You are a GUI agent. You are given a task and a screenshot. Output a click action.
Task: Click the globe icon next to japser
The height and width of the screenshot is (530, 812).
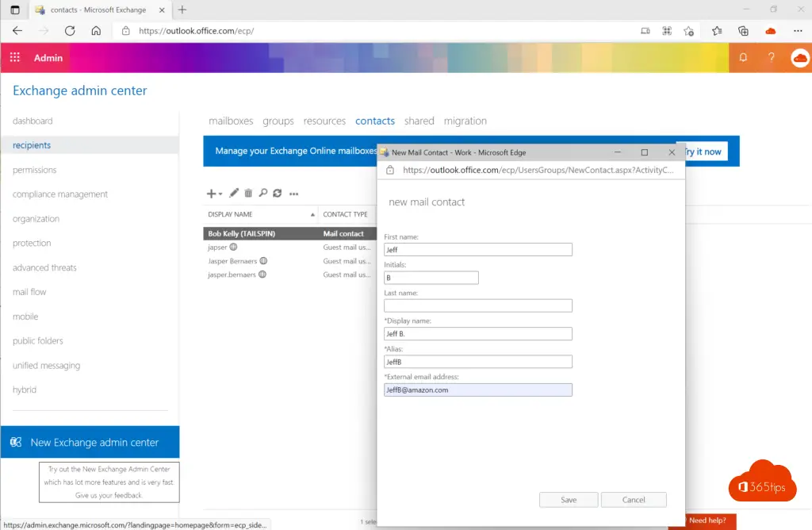tap(234, 247)
